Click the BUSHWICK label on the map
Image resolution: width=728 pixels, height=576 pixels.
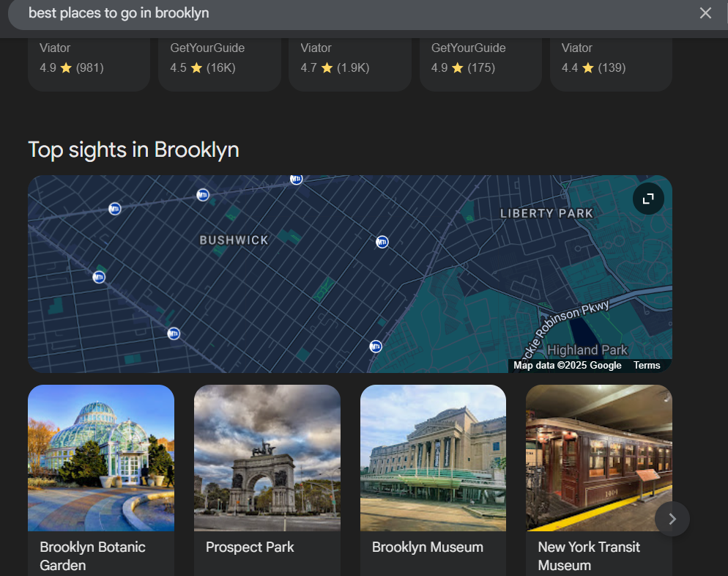[234, 240]
